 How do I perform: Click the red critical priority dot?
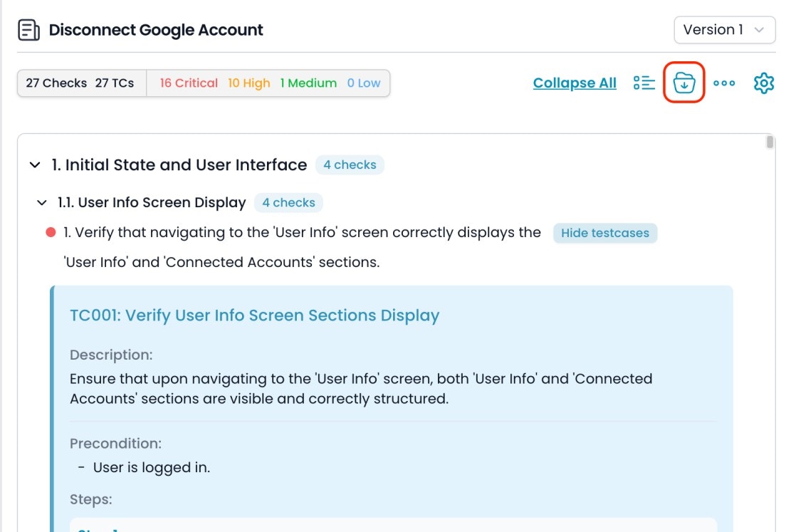click(x=51, y=232)
